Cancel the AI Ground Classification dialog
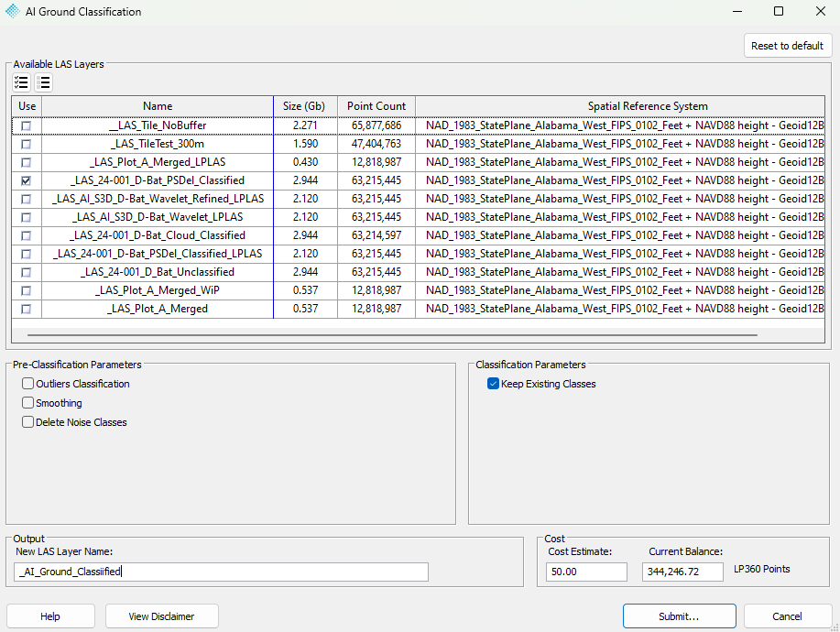840x632 pixels. 788,616
